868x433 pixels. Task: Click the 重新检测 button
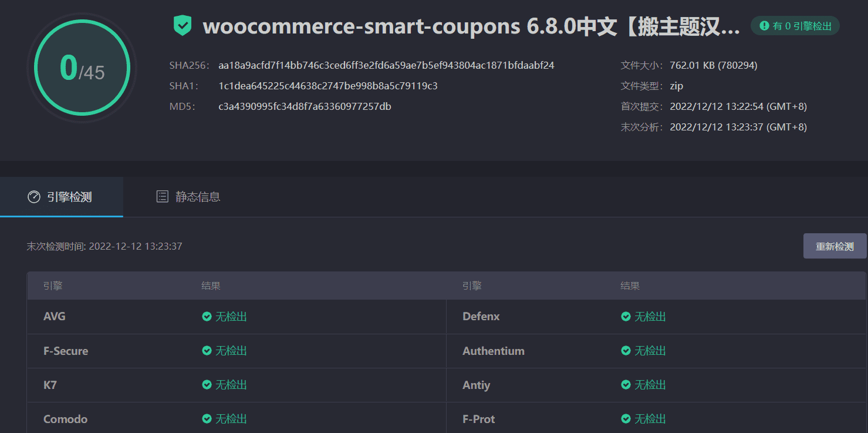[835, 246]
